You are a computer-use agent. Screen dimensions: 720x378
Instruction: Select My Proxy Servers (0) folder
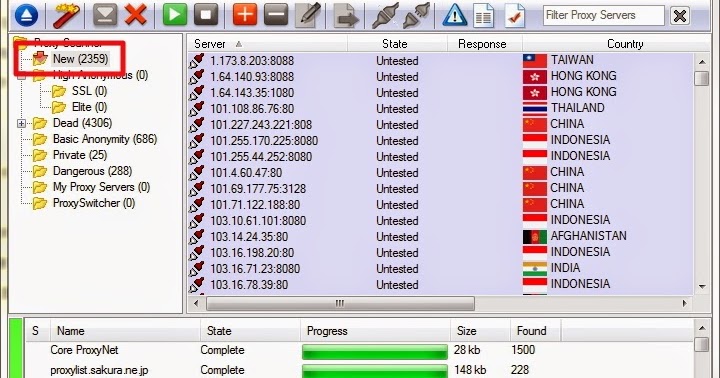[101, 187]
